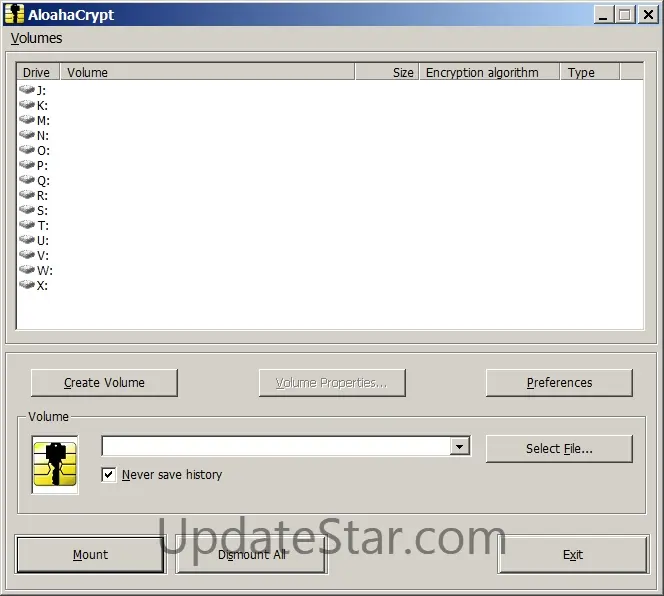The image size is (664, 596).
Task: Click the Drive column header
Action: 37,72
